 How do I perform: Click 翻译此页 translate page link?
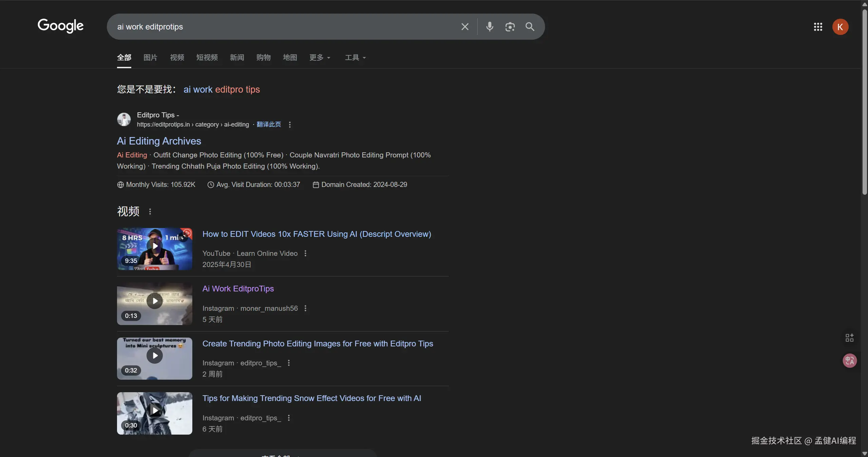(269, 125)
